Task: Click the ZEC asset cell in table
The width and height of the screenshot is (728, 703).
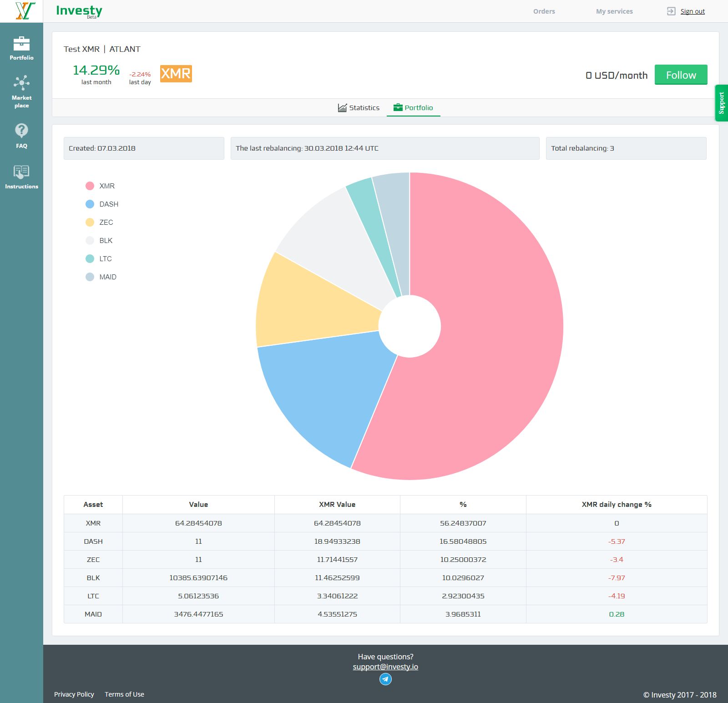Action: [93, 560]
